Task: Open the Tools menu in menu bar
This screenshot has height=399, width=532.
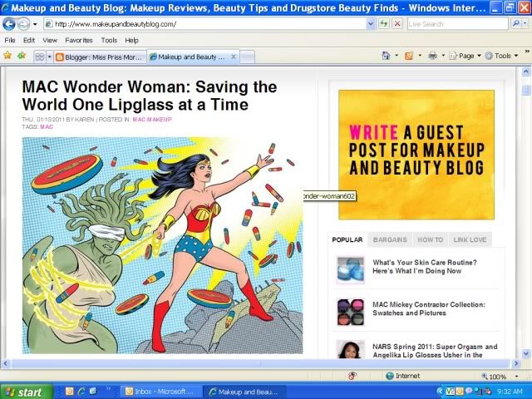Action: click(x=109, y=41)
